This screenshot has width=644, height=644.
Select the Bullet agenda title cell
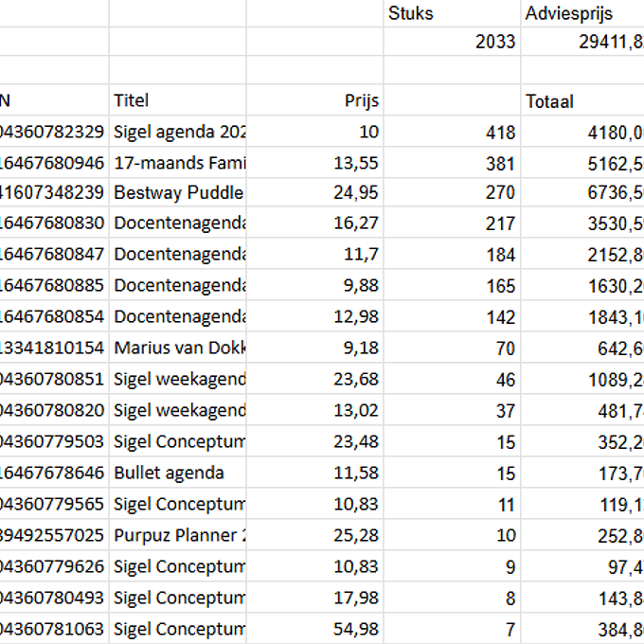(x=177, y=472)
